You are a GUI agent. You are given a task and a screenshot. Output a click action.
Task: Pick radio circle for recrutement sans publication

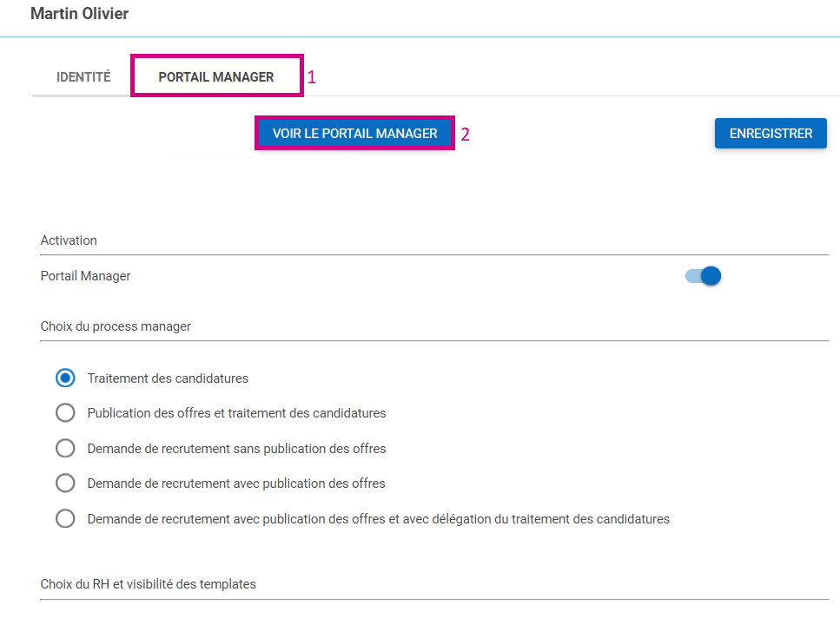pyautogui.click(x=65, y=449)
